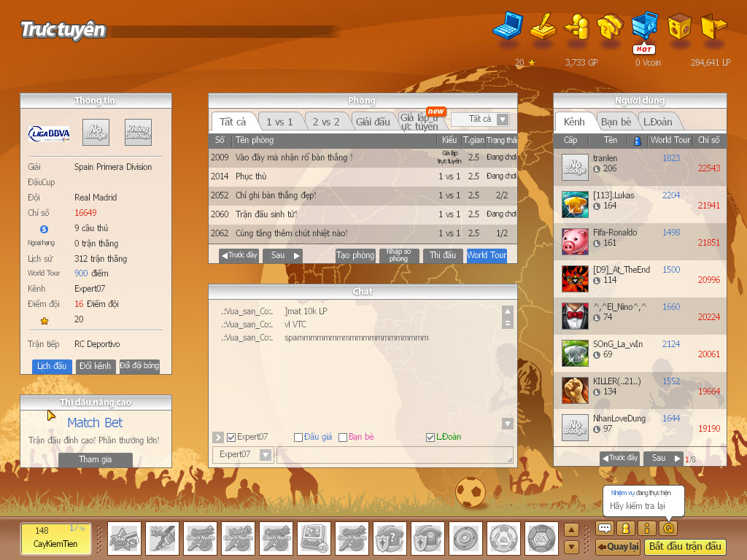Uncheck the L.Đoàn chat filter
Screen dimensions: 747x560
pyautogui.click(x=430, y=437)
